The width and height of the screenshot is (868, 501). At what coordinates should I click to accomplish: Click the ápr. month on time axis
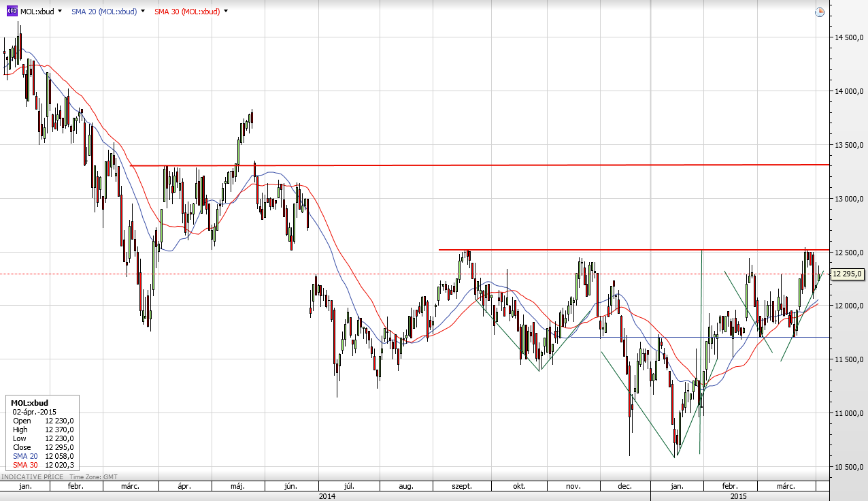184,487
